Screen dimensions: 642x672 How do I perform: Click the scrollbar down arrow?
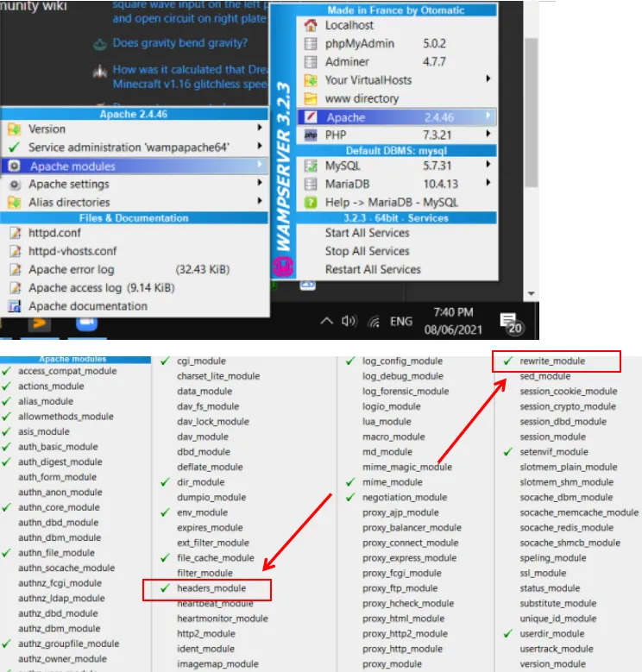pos(531,294)
